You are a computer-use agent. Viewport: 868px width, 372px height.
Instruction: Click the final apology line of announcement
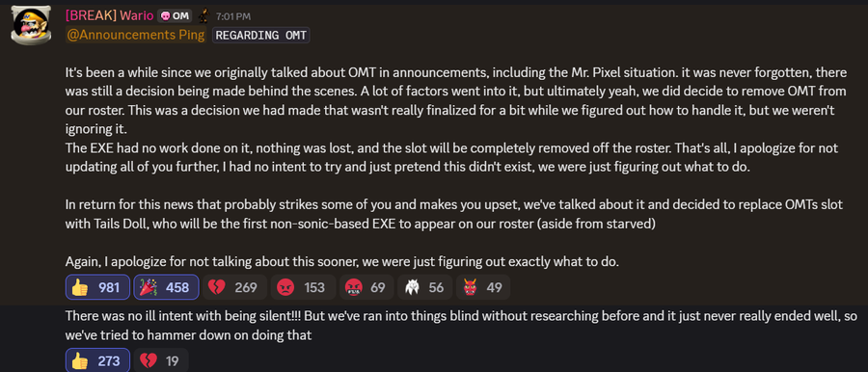click(x=341, y=261)
